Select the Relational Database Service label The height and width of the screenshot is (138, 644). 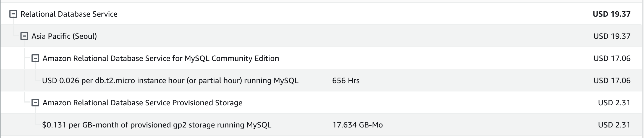tap(69, 14)
